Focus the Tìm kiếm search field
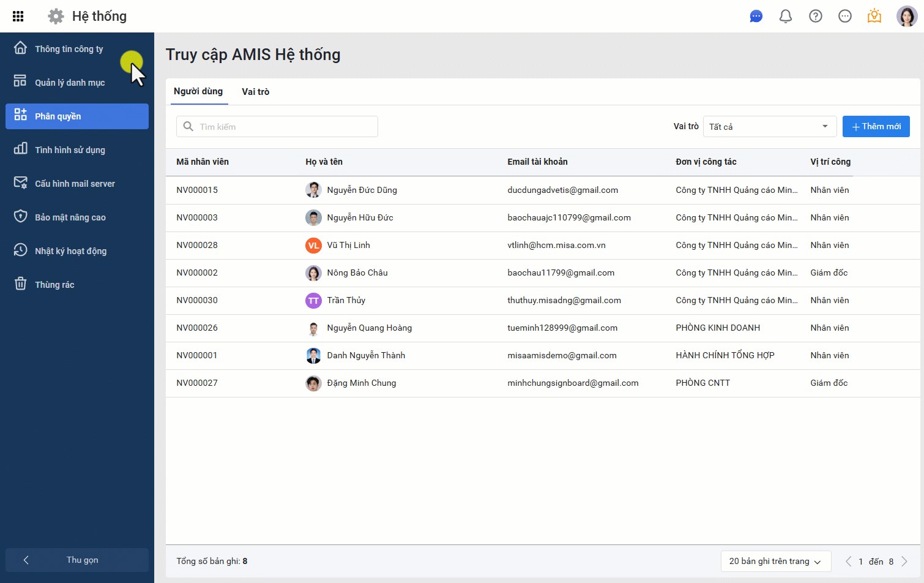 (277, 127)
